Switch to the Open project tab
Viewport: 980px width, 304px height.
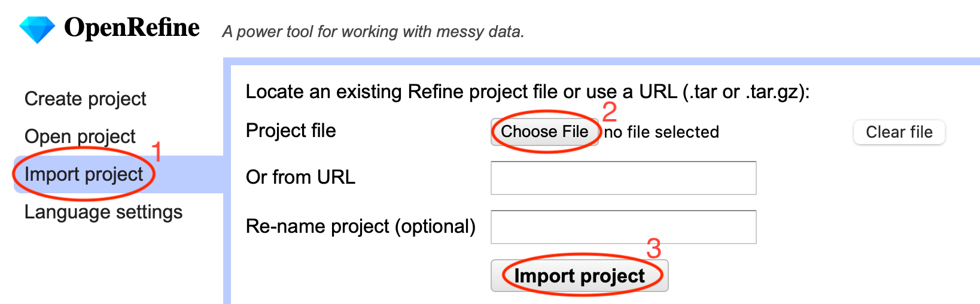coord(80,136)
